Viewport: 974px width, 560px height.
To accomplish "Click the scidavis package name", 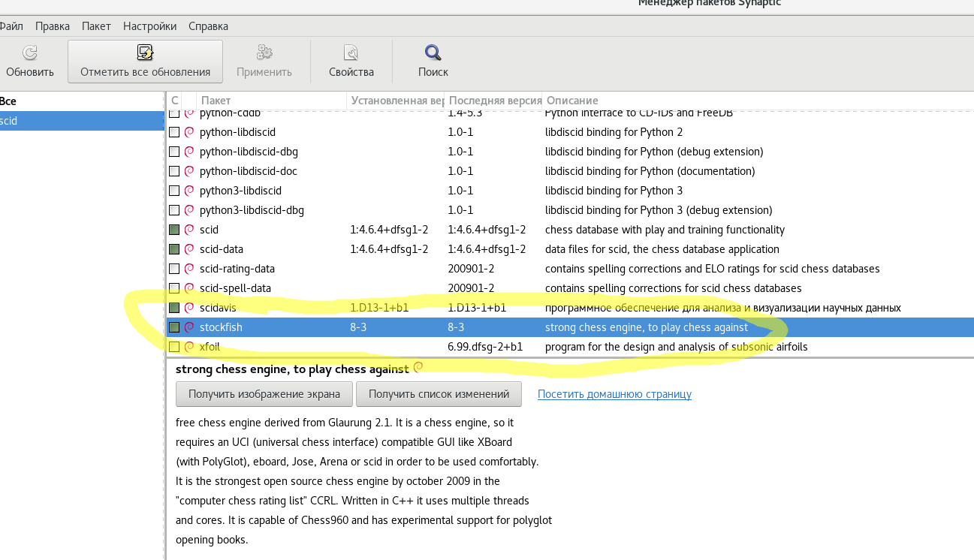I will pyautogui.click(x=219, y=308).
